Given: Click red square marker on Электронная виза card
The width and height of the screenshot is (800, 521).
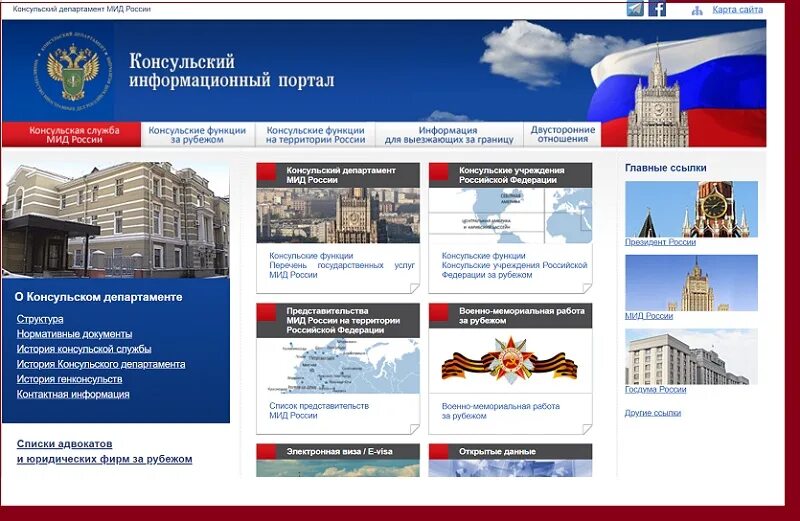Looking at the screenshot, I should 266,452.
